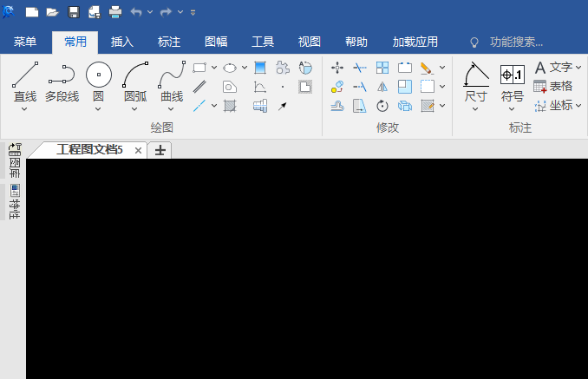The height and width of the screenshot is (379, 588).
Task: Click the 功能搜索 search field
Action: [x=516, y=42]
